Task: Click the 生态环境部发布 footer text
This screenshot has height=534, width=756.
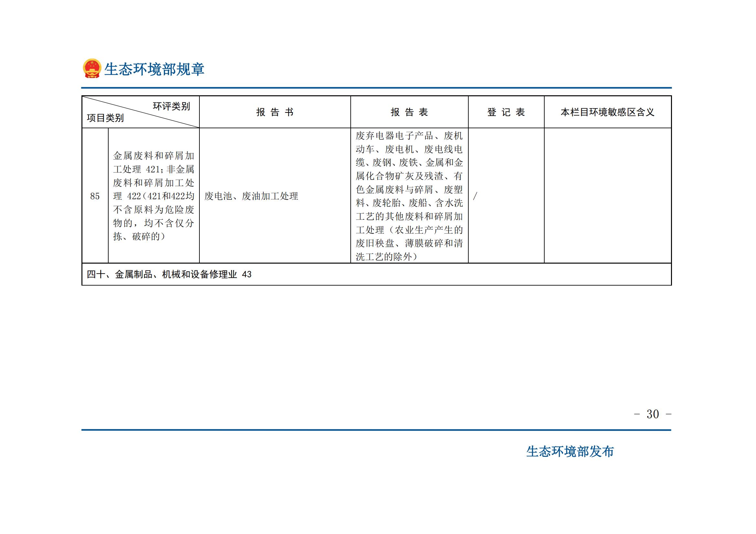Action: (570, 452)
